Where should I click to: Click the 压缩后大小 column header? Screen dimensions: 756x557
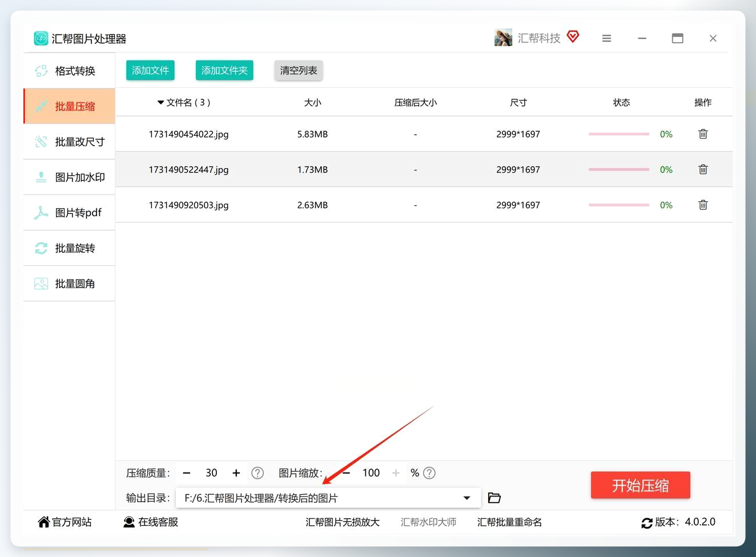point(415,102)
